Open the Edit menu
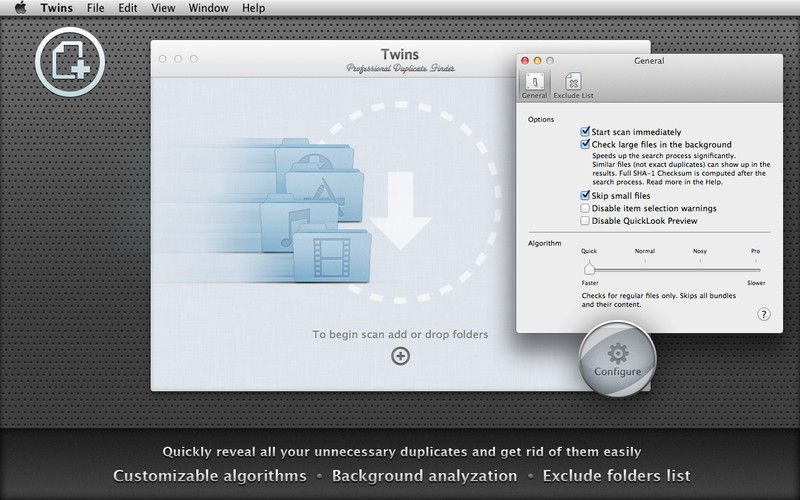Image resolution: width=800 pixels, height=500 pixels. click(x=128, y=8)
